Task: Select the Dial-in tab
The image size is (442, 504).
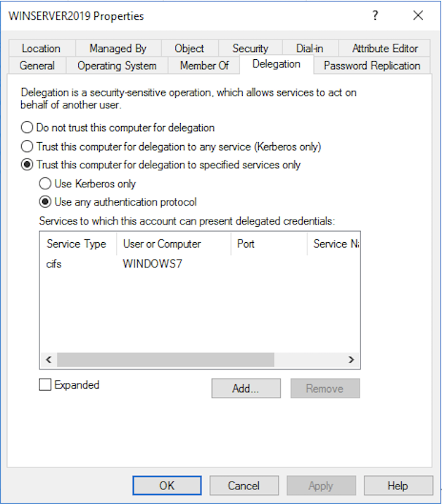Action: (x=310, y=49)
